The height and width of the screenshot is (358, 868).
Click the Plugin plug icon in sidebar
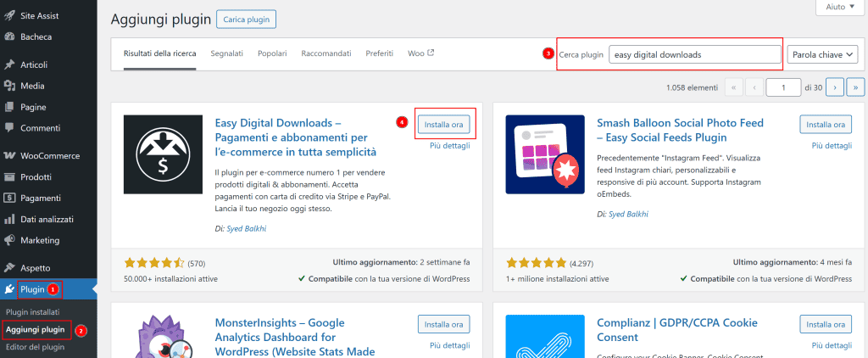9,289
